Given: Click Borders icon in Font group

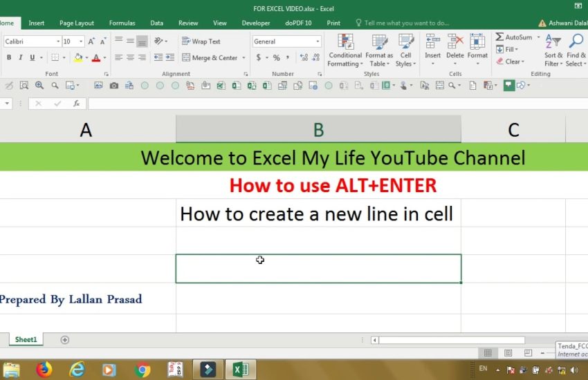Looking at the screenshot, I should pos(55,57).
